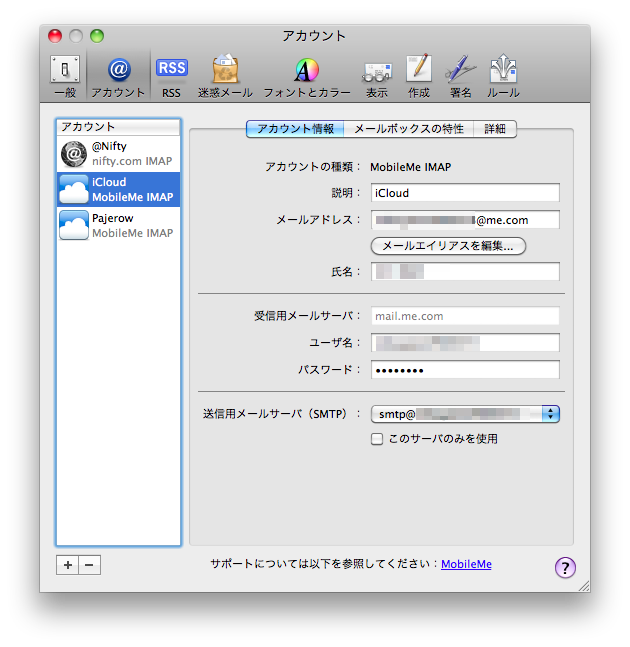Open the MobileMe support link
Viewport: 630px width, 647px height.
pos(466,564)
